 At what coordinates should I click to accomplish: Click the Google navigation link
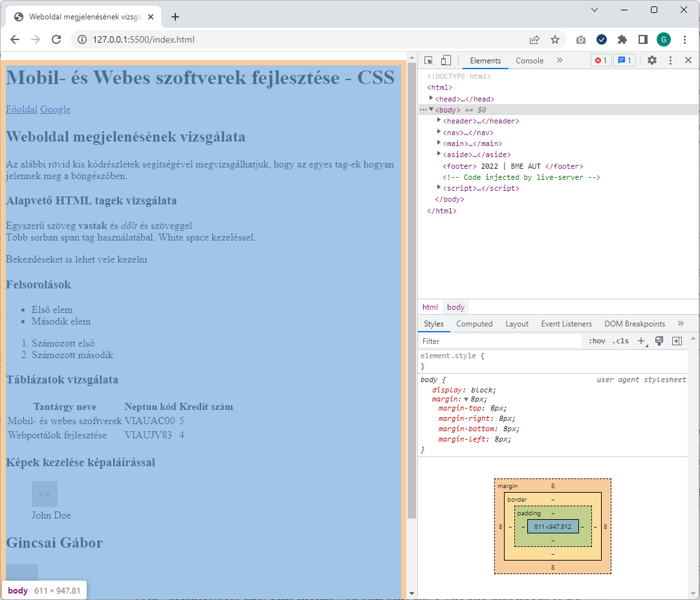pyautogui.click(x=56, y=109)
